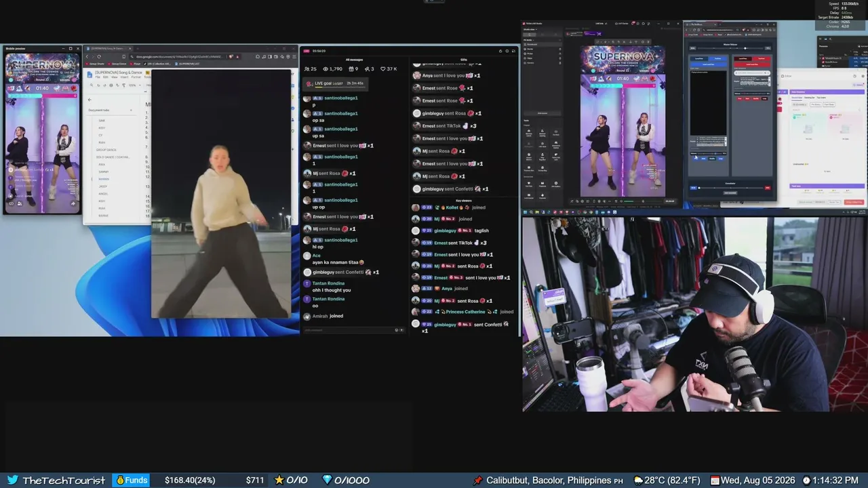Click Princess Catherine in Key viewers
The height and width of the screenshot is (488, 868).
click(465, 312)
